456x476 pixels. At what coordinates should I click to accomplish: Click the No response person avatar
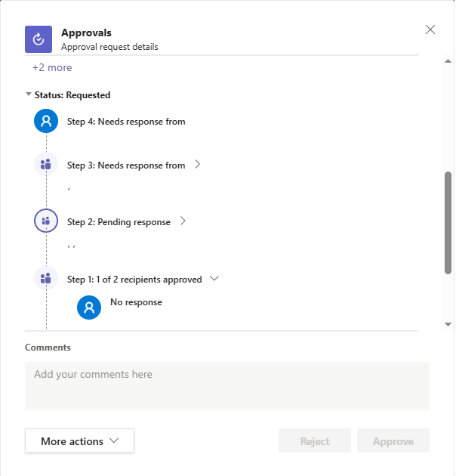tap(89, 308)
